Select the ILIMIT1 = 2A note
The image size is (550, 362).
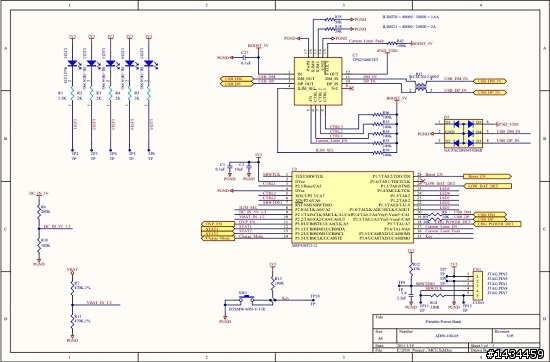[409, 26]
